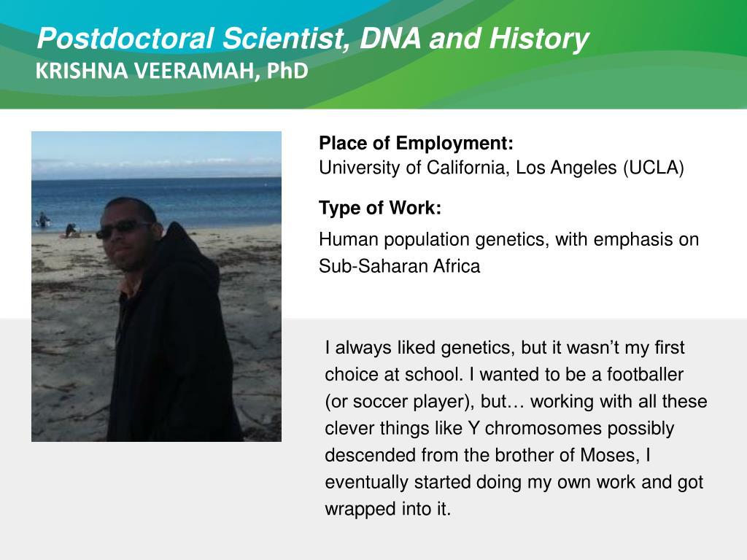Click the 'Type of Work:' heading
This screenshot has width=747, height=560.
[379, 208]
